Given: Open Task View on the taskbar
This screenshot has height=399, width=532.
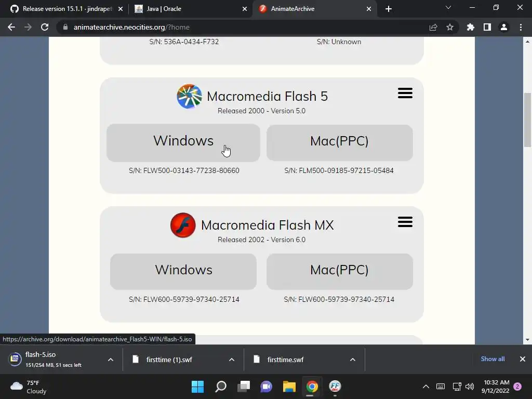Looking at the screenshot, I should (243, 387).
